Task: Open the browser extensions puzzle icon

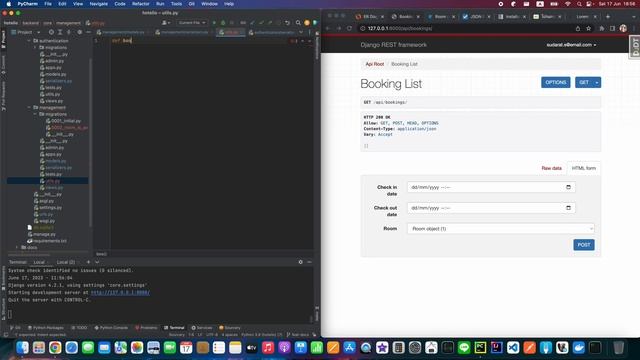Action: pos(602,29)
